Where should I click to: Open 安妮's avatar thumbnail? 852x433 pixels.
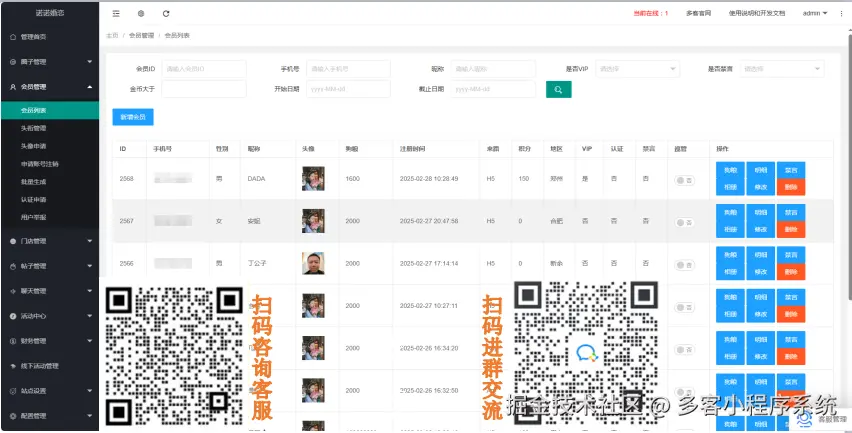[x=314, y=221]
